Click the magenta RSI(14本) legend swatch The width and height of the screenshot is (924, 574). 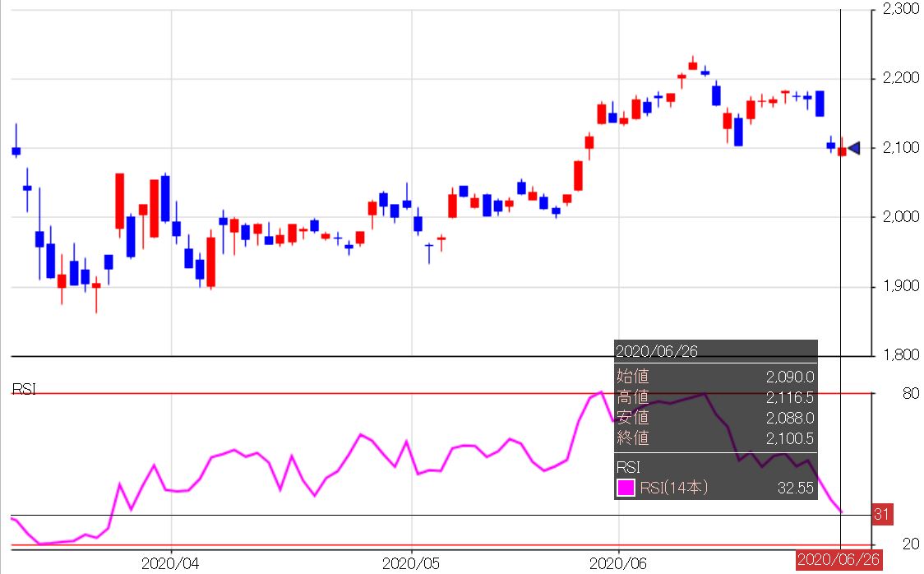[626, 488]
